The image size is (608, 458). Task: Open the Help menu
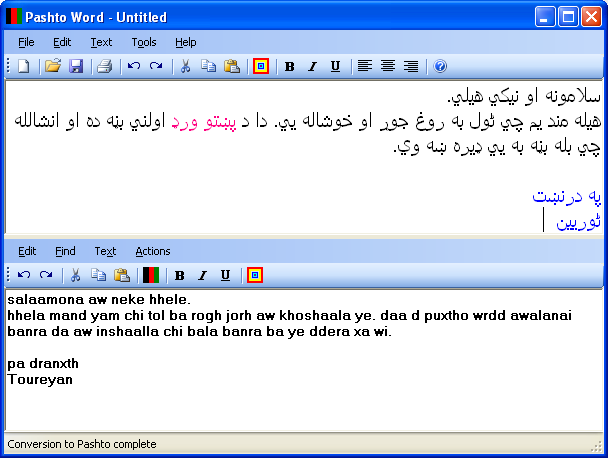186,42
